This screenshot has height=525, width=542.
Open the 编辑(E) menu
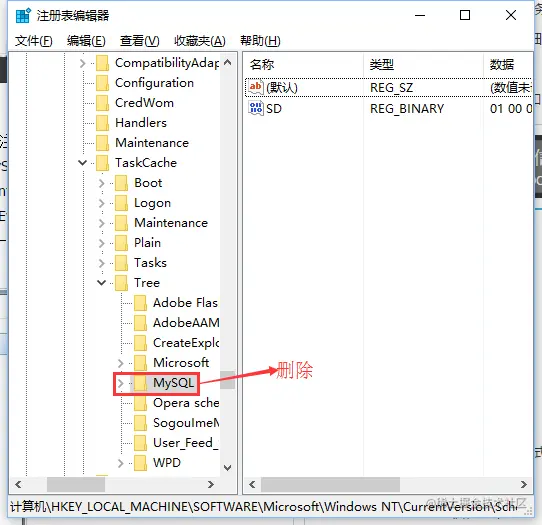coord(86,41)
